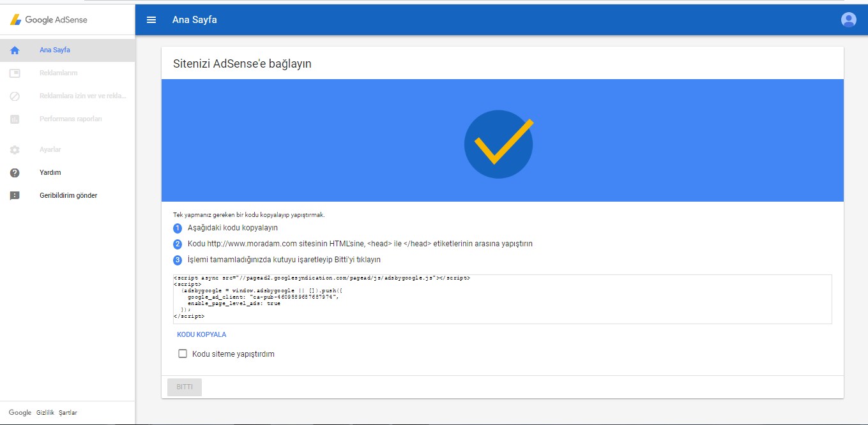
Task: Open the Google footer link
Action: click(20, 413)
